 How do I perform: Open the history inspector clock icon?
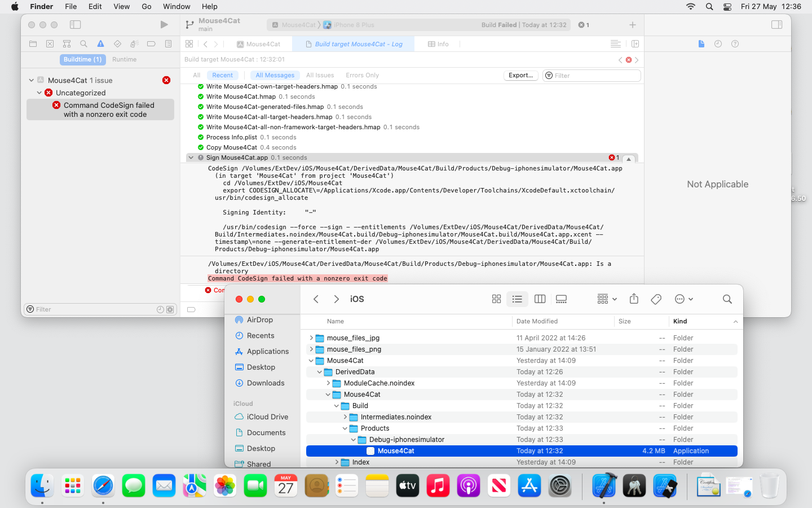tap(718, 44)
